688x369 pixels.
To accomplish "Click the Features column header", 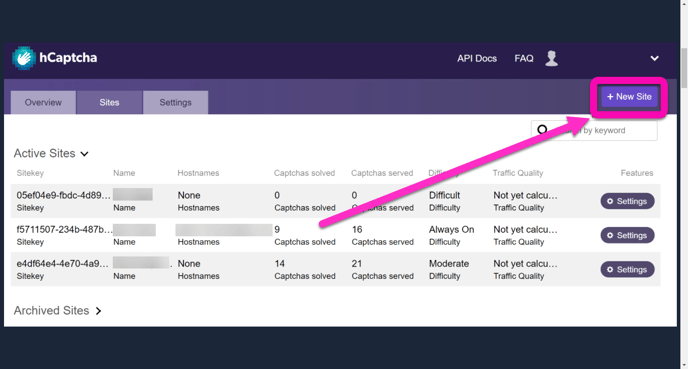I will (637, 173).
